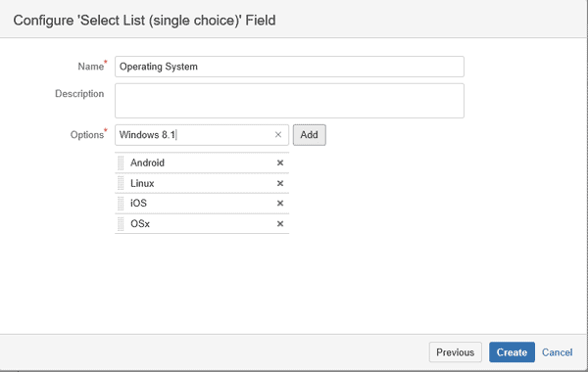Create the custom field

512,352
